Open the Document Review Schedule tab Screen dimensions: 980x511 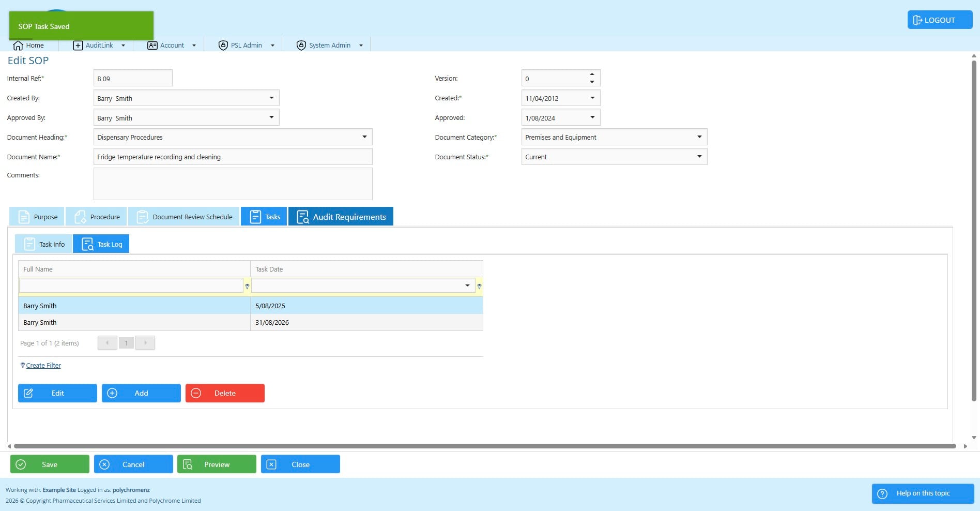(184, 217)
